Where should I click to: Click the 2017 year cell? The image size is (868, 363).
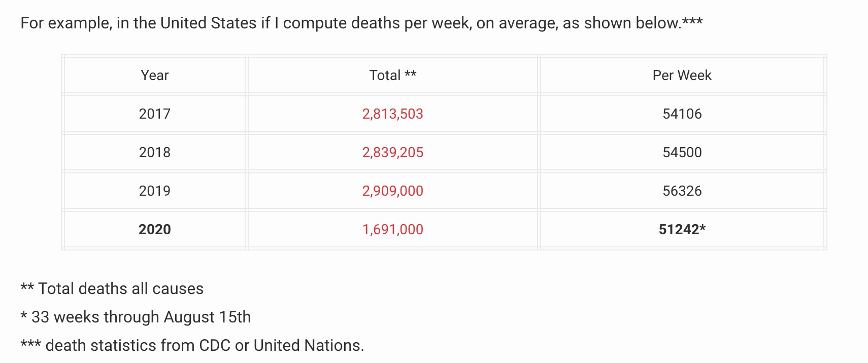(x=155, y=114)
